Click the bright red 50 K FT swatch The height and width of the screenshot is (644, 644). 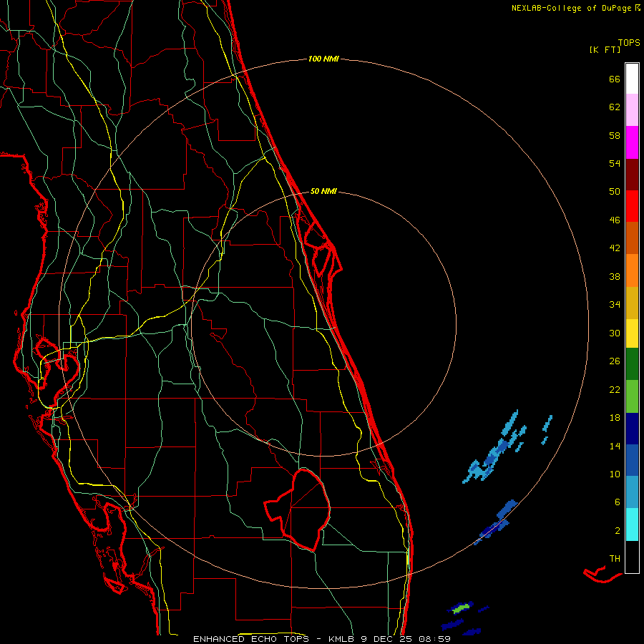coord(632,206)
